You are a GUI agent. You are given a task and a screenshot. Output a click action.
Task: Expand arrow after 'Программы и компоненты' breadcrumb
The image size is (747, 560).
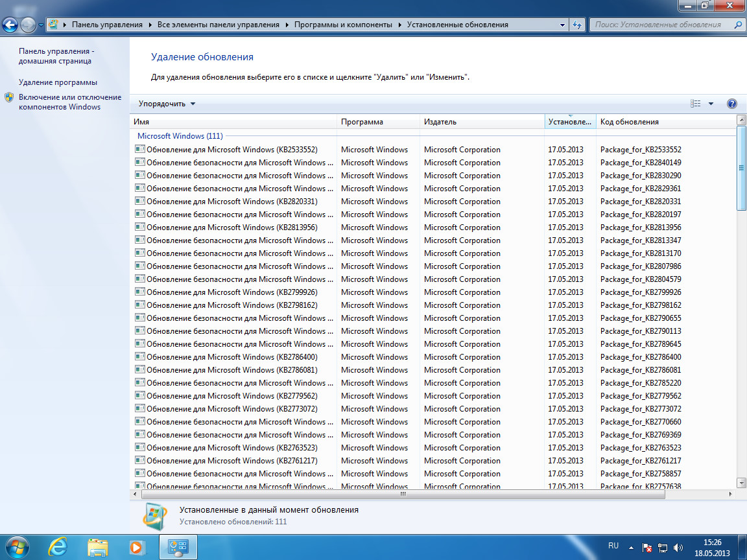tap(399, 25)
